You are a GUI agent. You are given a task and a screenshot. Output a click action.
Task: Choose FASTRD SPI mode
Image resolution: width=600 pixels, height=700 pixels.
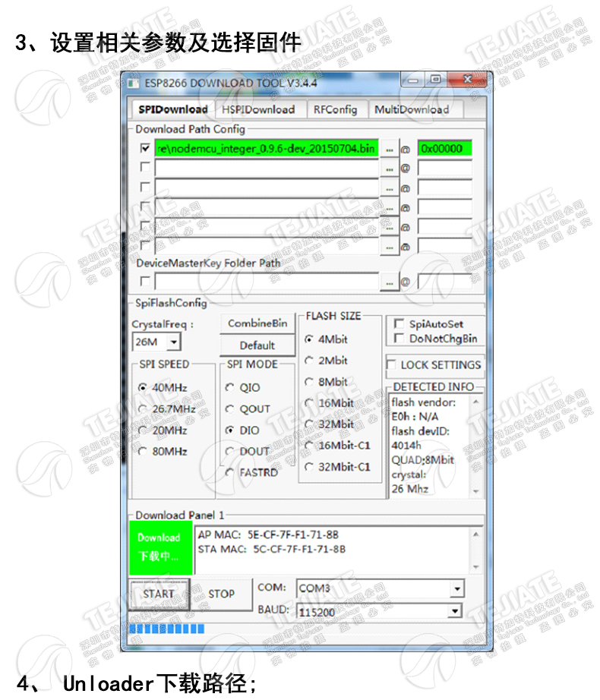[x=252, y=472]
